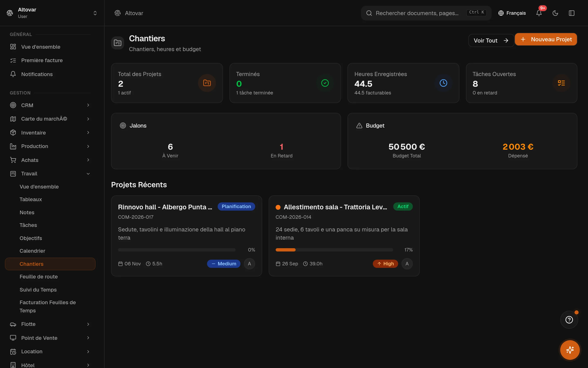Click the Point de Vente monitor icon
588x368 pixels.
(x=13, y=338)
